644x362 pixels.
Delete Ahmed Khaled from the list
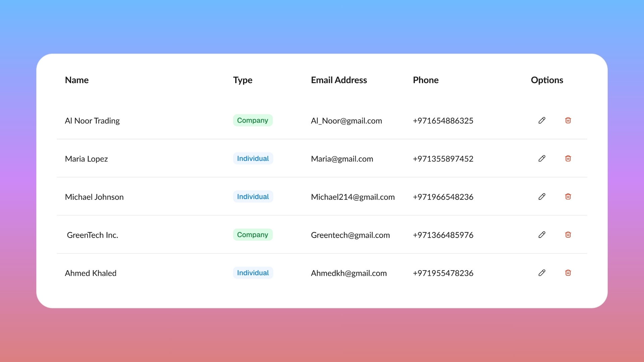pyautogui.click(x=568, y=273)
